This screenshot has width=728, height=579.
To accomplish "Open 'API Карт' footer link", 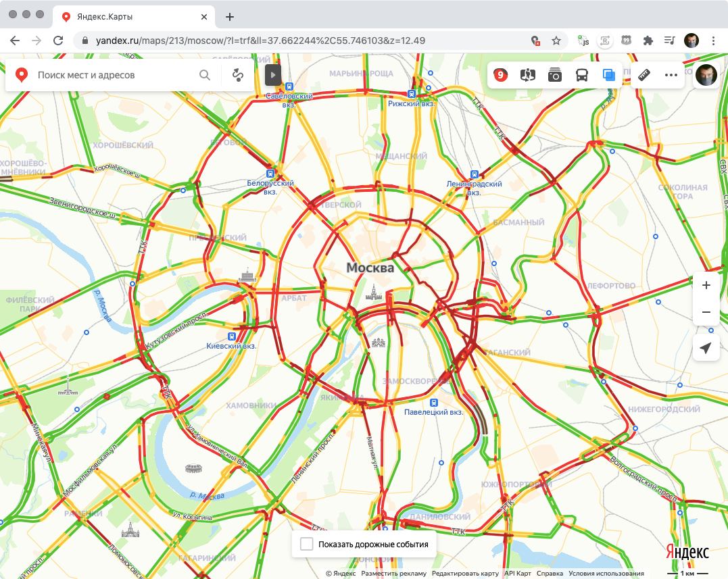I will tap(518, 574).
